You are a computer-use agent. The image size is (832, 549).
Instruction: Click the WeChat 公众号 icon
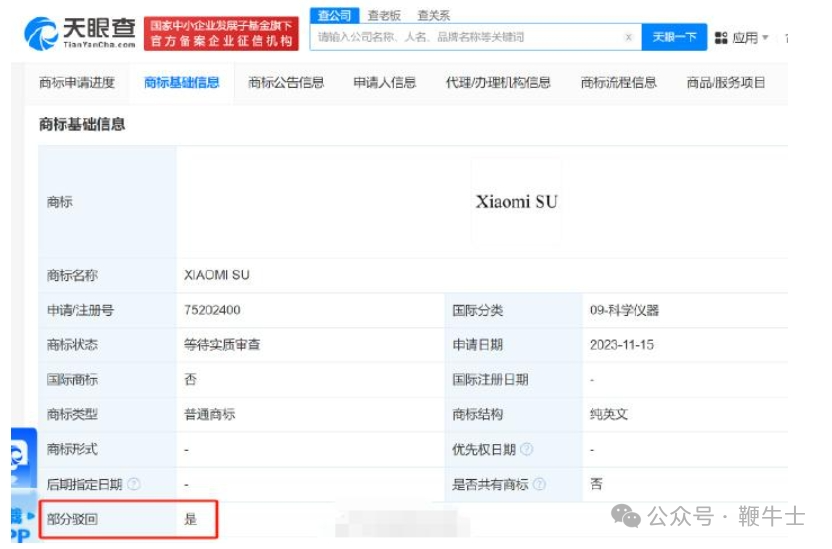[x=627, y=516]
